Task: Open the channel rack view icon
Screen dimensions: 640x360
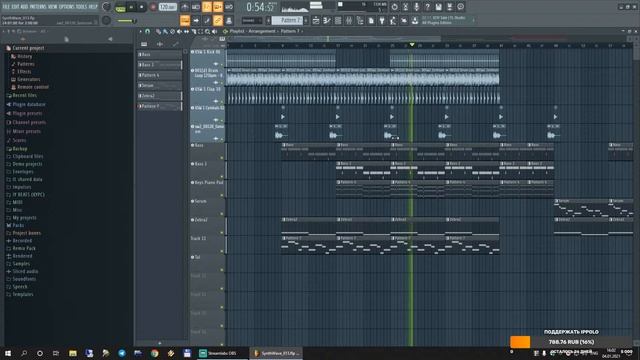Action: coord(338,20)
